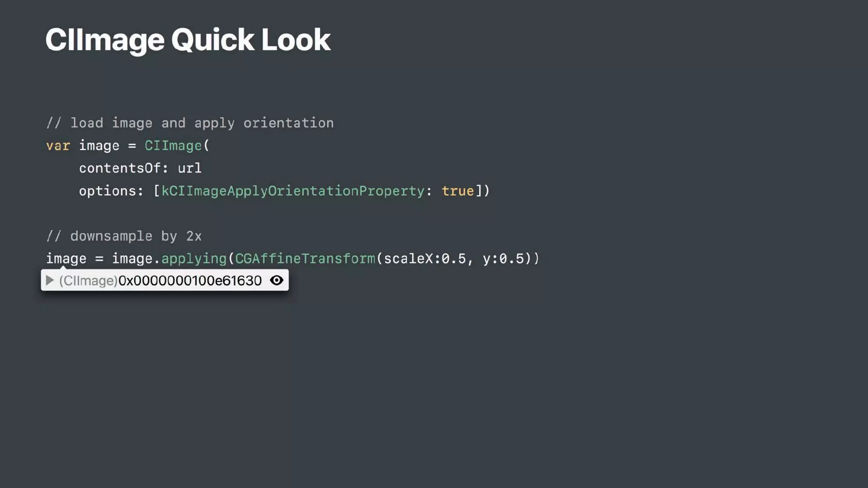This screenshot has width=868, height=488.
Task: Select the CGAffineTransform type name
Action: pos(305,258)
